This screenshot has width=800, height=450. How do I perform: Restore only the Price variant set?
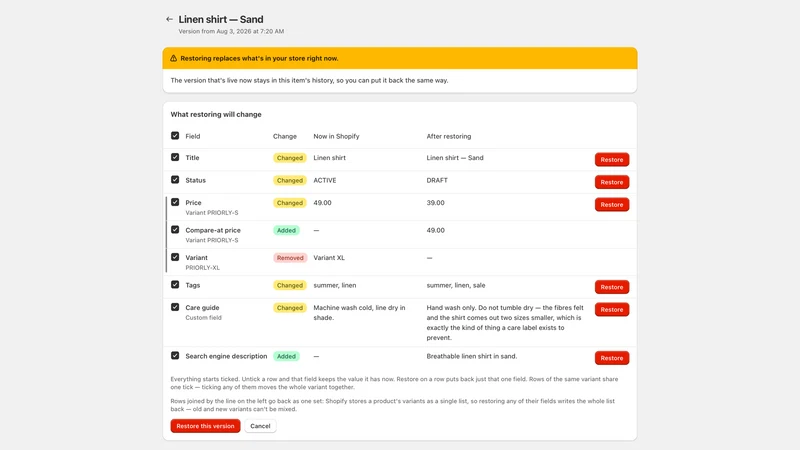pyautogui.click(x=612, y=205)
